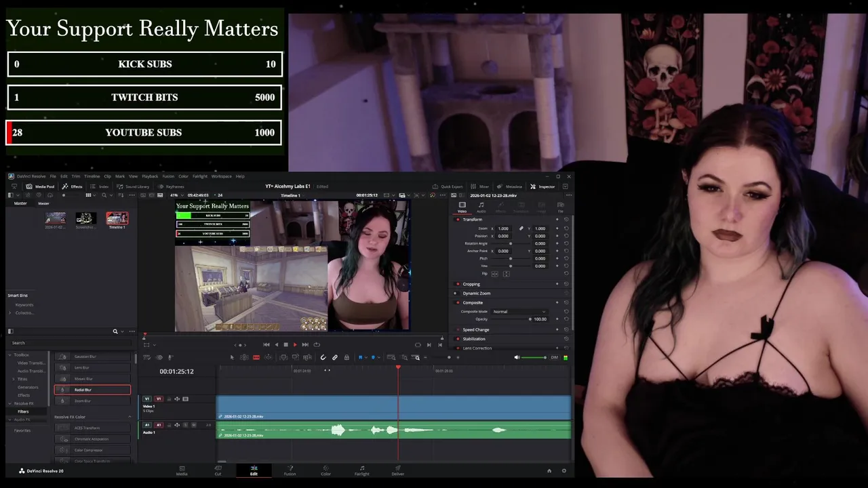868x488 pixels.
Task: Open the Metadata panel
Action: (510, 186)
